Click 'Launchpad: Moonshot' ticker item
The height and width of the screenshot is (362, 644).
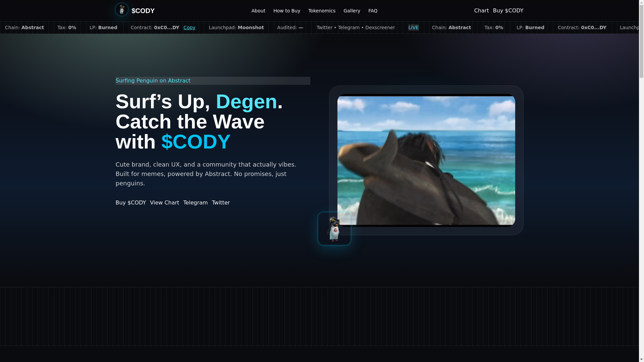pos(236,27)
